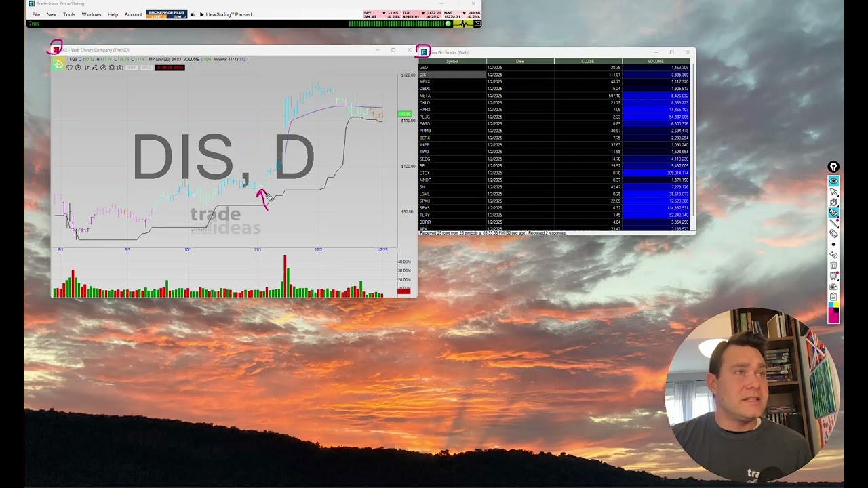Select the DIS symbol row

(x=554, y=75)
